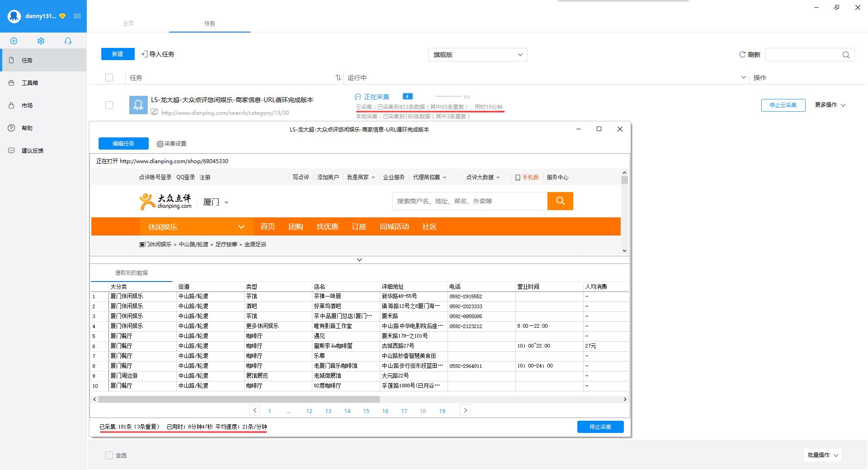Click the 正在采集 cloud status icon
The image size is (868, 470).
click(x=358, y=97)
